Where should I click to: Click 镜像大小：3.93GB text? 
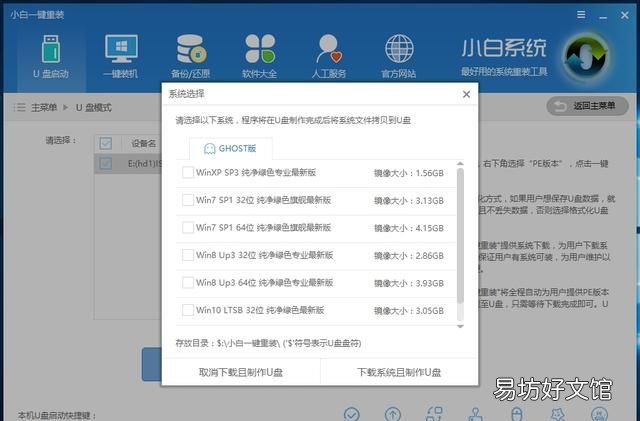click(x=409, y=283)
